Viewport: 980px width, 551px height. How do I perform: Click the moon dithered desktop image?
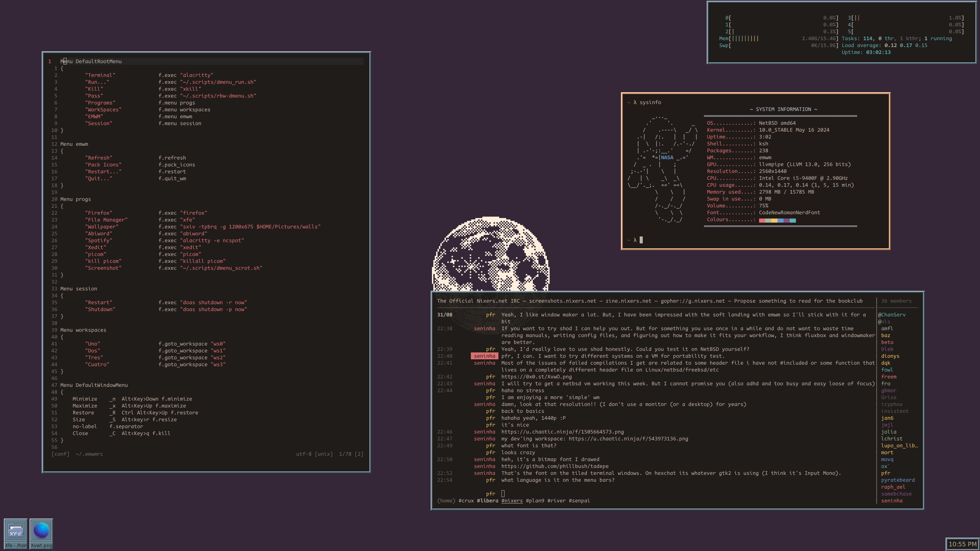click(x=491, y=254)
